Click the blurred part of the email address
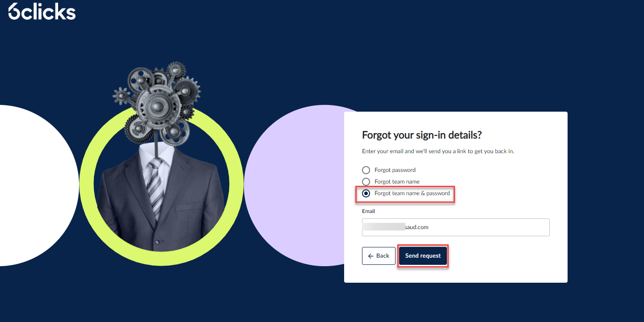The height and width of the screenshot is (322, 644). click(384, 227)
